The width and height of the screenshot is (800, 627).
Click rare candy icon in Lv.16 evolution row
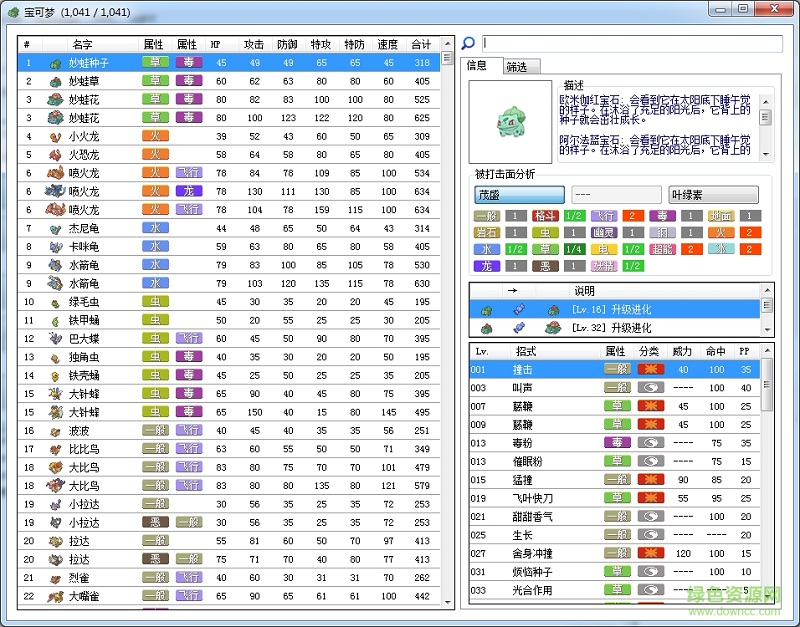tap(517, 310)
